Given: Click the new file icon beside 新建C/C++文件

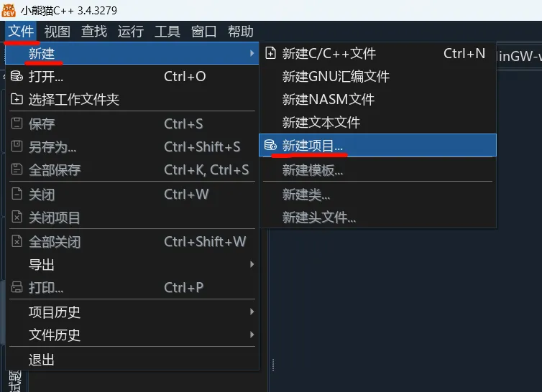Looking at the screenshot, I should click(x=270, y=53).
